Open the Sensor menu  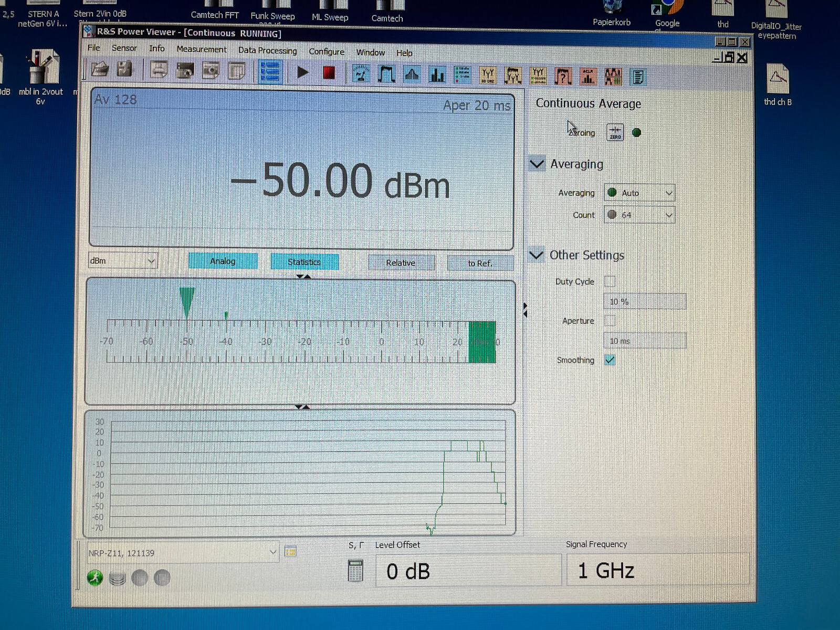click(x=124, y=48)
